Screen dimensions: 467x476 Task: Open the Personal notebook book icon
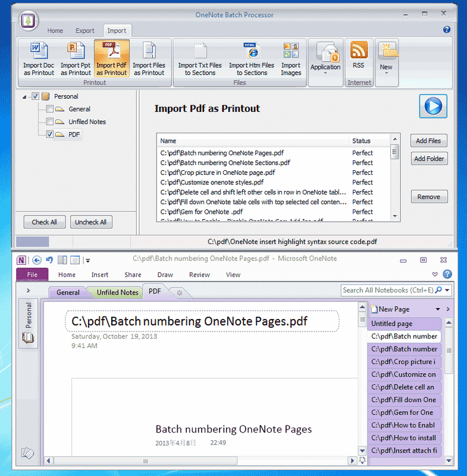coord(28,337)
